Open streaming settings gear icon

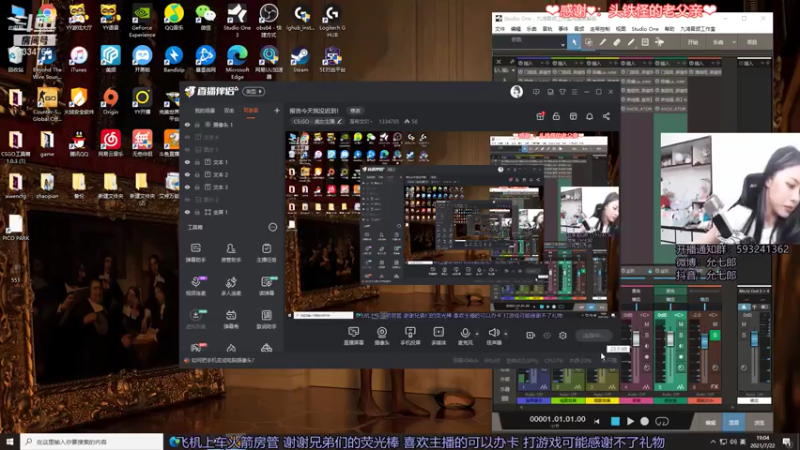pos(563,335)
